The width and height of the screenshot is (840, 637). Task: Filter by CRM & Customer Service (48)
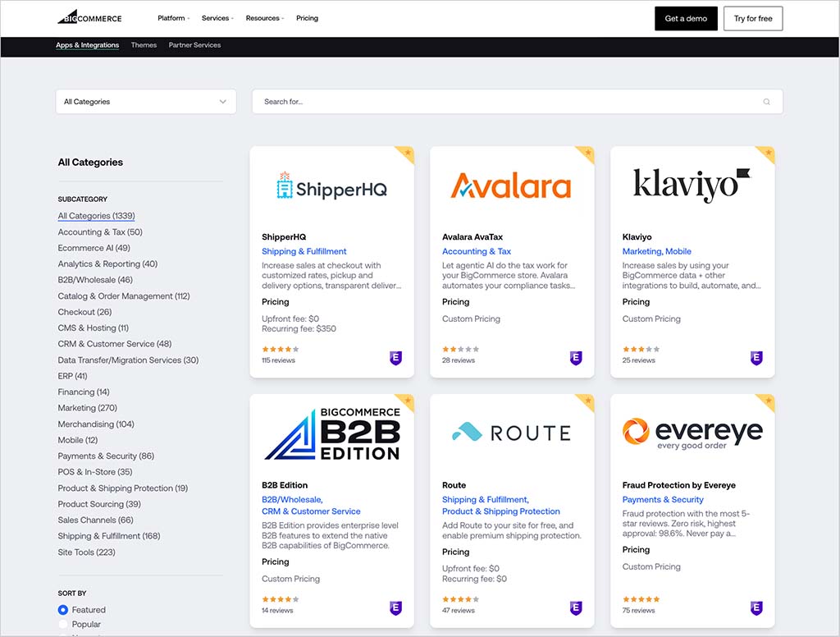click(115, 344)
